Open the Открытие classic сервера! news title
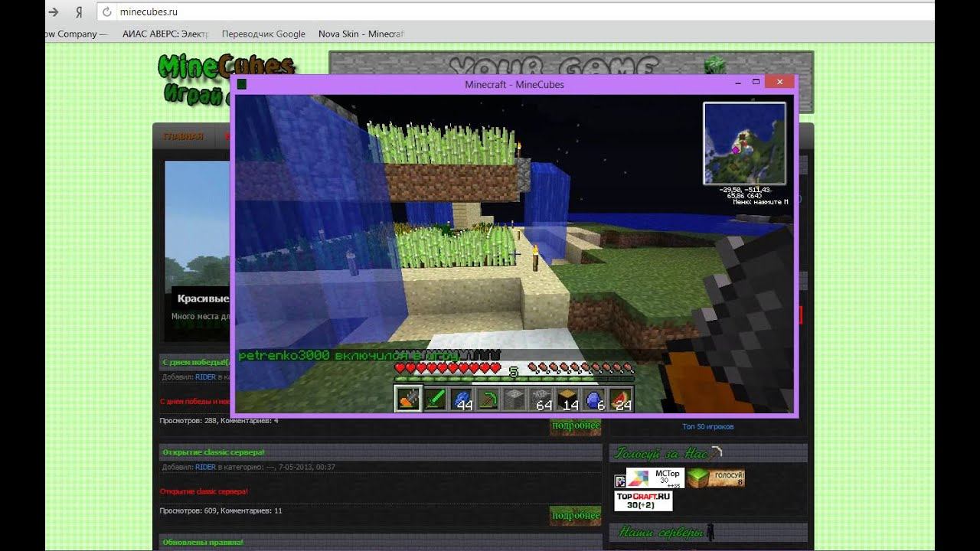 (214, 452)
